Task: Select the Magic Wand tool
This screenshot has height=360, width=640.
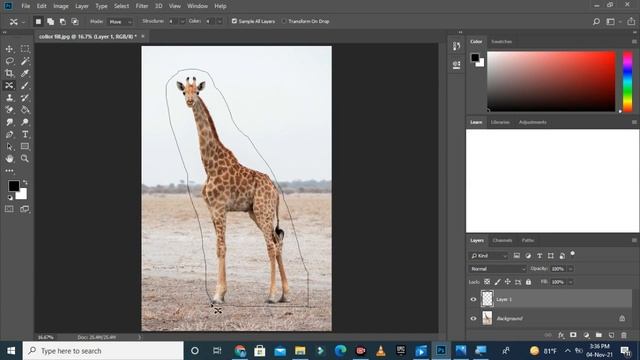Action: point(25,61)
